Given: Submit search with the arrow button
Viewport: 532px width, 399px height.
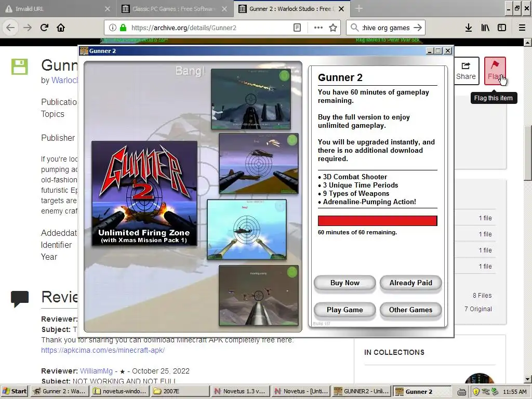Looking at the screenshot, I should tap(418, 28).
